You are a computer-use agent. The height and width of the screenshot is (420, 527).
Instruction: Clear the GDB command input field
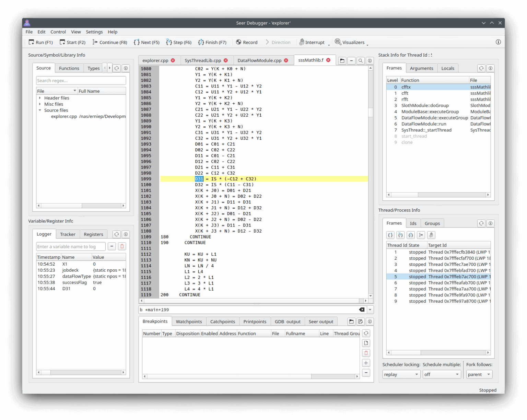coord(362,310)
